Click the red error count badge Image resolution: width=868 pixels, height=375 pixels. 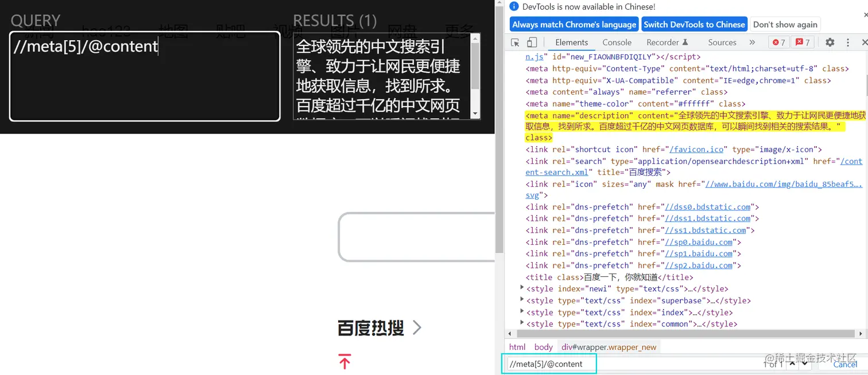[778, 42]
